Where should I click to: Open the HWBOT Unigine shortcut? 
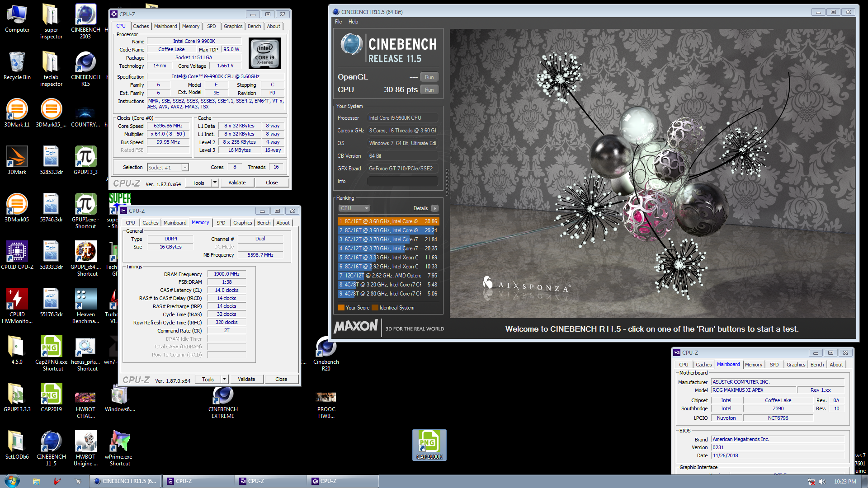[x=85, y=448]
